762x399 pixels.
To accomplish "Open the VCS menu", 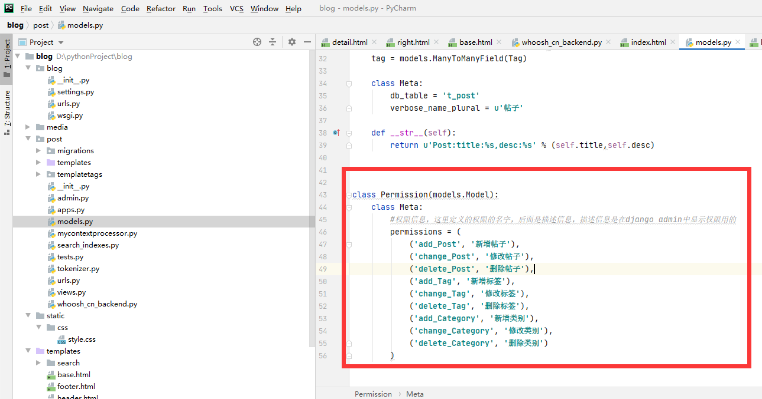I will coord(236,8).
